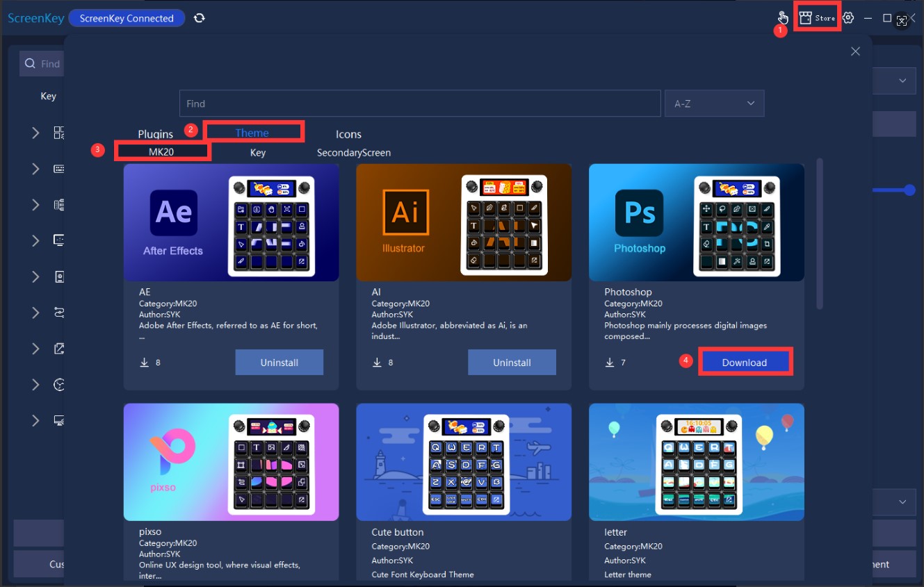Uninstall the AE theme
924x587 pixels.
(x=279, y=363)
